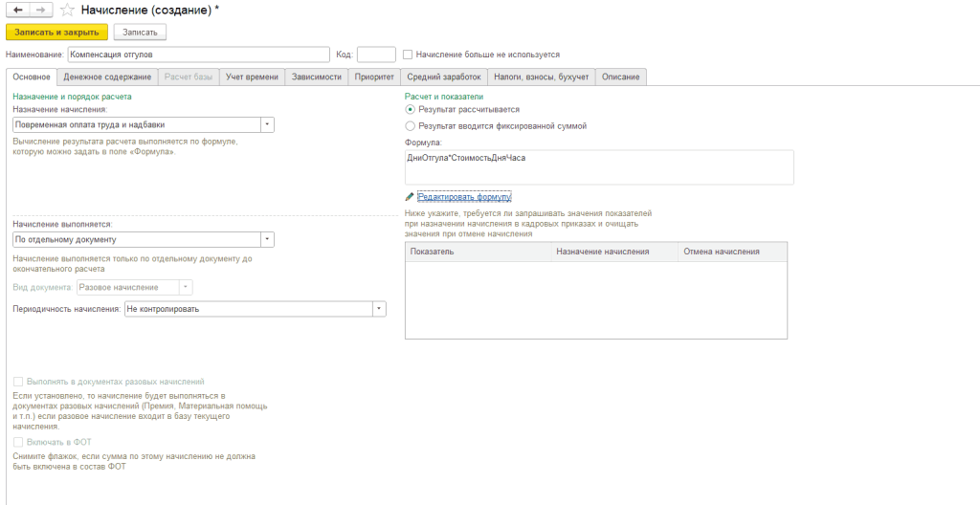Go to Налоги, взносы, бухучет tab
The image size is (980, 505).
pos(541,77)
